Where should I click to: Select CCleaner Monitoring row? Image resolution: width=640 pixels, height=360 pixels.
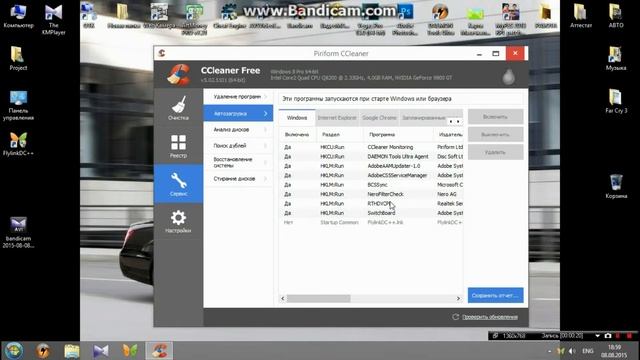coord(371,147)
